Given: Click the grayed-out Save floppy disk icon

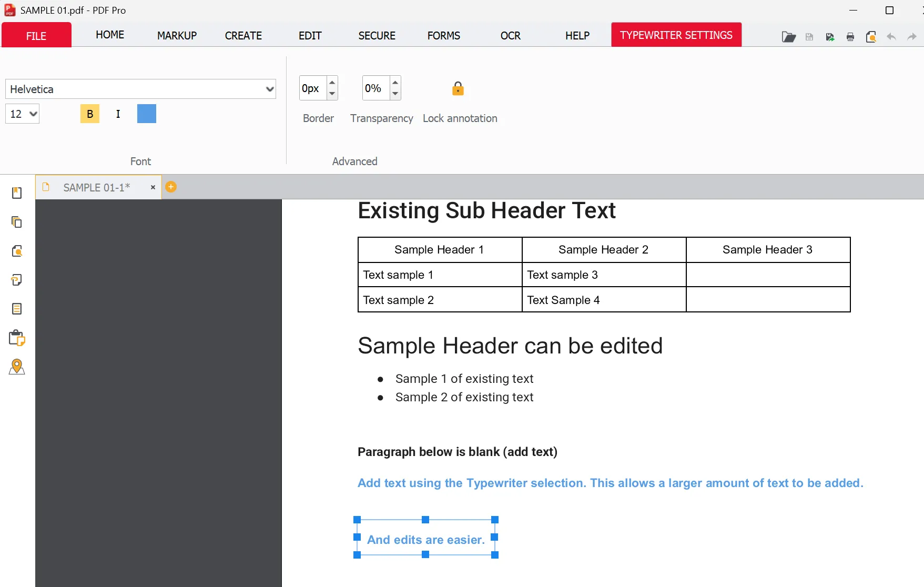Looking at the screenshot, I should pos(809,37).
